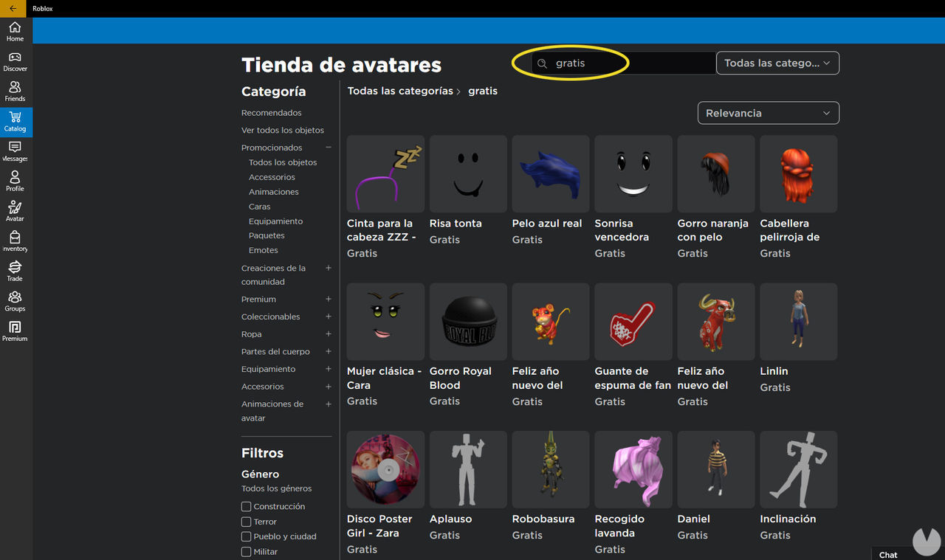Click the search magnifier icon
Viewport: 945px width, 560px height.
click(x=543, y=63)
